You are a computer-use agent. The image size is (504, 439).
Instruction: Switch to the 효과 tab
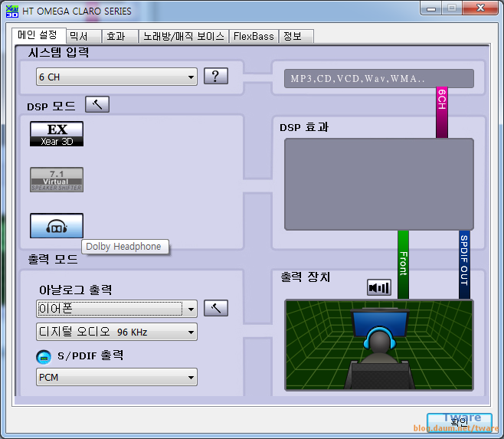[x=120, y=36]
